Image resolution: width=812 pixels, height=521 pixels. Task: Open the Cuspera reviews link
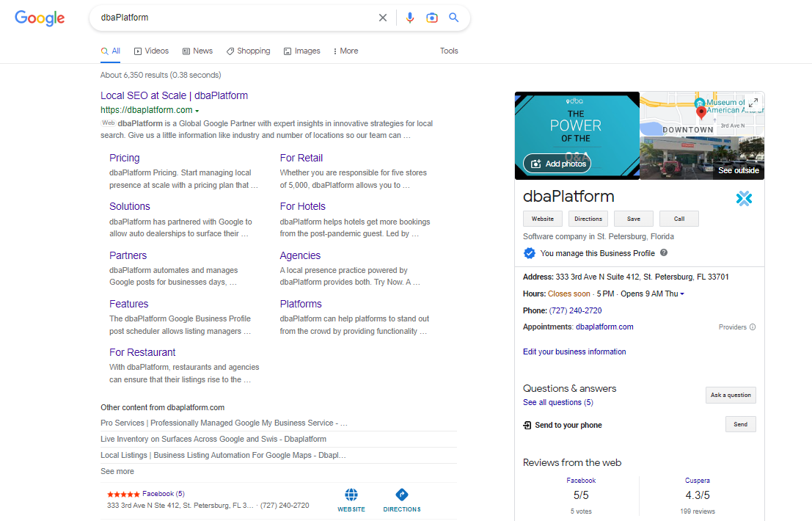tap(698, 481)
